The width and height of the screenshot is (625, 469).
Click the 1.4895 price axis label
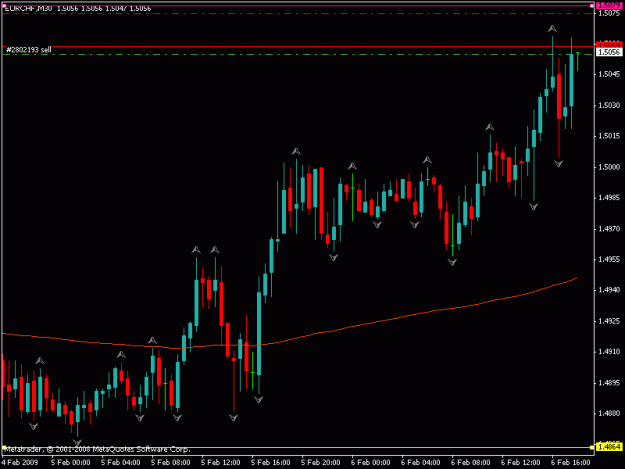pyautogui.click(x=609, y=383)
